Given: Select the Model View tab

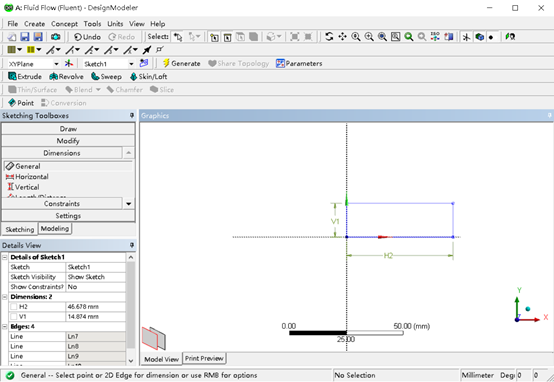Looking at the screenshot, I should click(161, 359).
